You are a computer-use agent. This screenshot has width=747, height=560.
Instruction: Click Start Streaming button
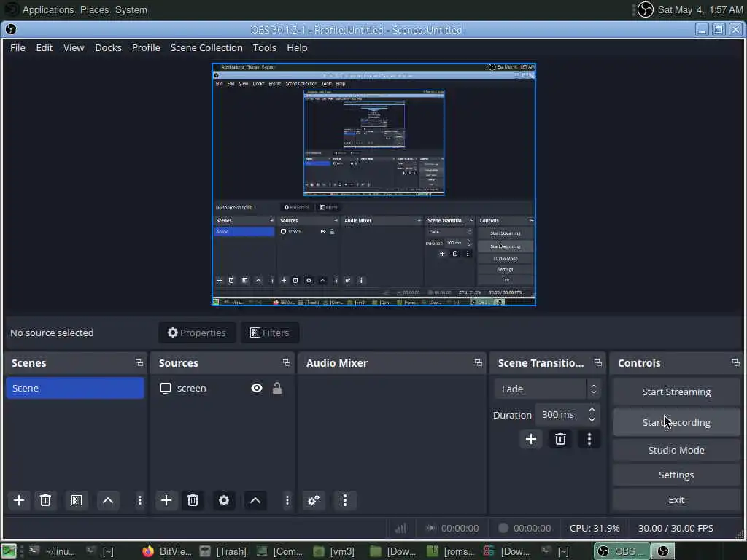pyautogui.click(x=676, y=392)
